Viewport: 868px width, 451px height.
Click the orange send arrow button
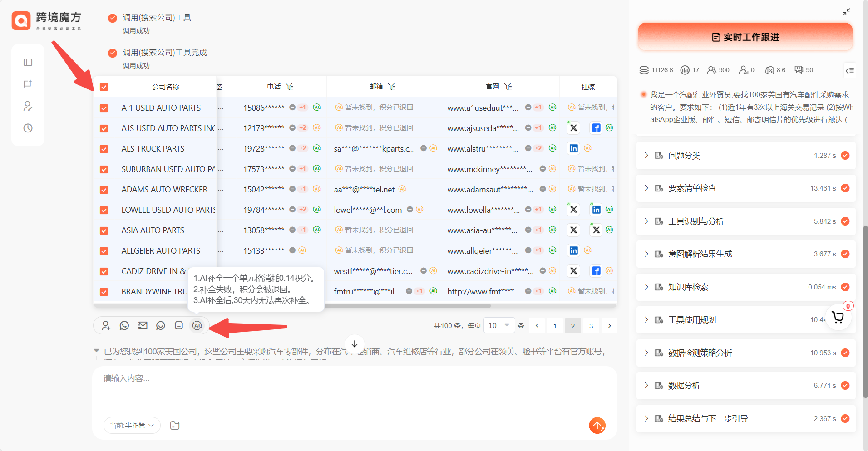597,425
